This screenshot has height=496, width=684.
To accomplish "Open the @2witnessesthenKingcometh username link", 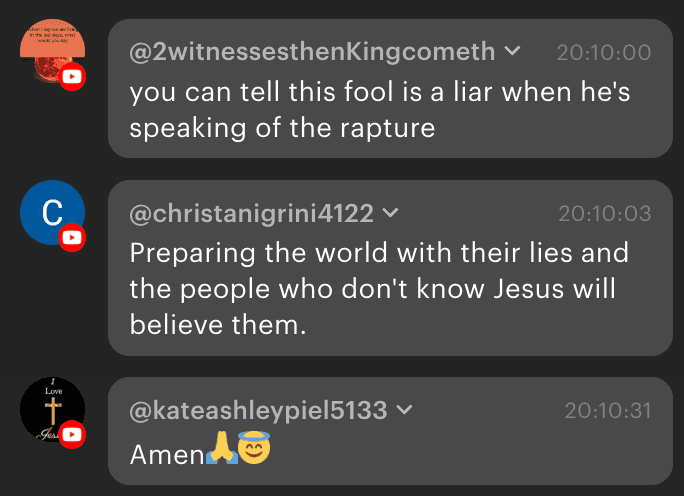I will pos(312,52).
